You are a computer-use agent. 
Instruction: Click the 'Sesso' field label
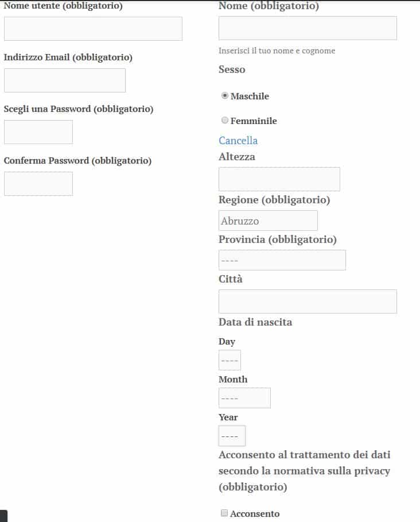(232, 69)
